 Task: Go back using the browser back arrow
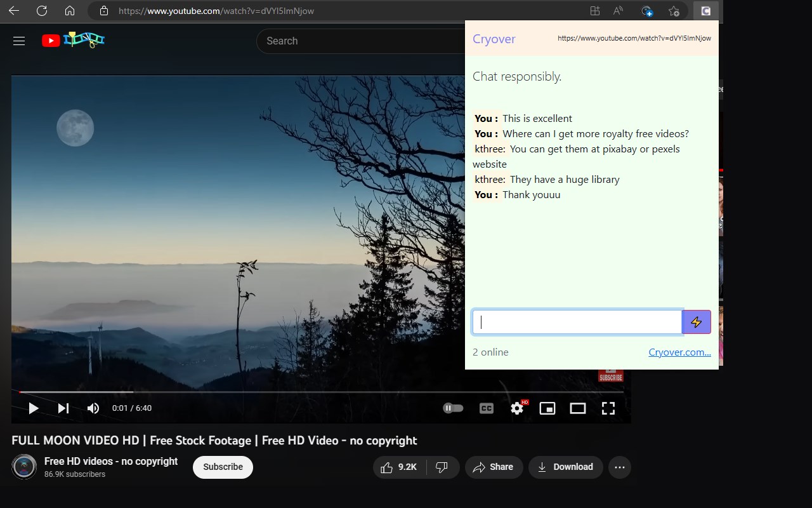13,11
